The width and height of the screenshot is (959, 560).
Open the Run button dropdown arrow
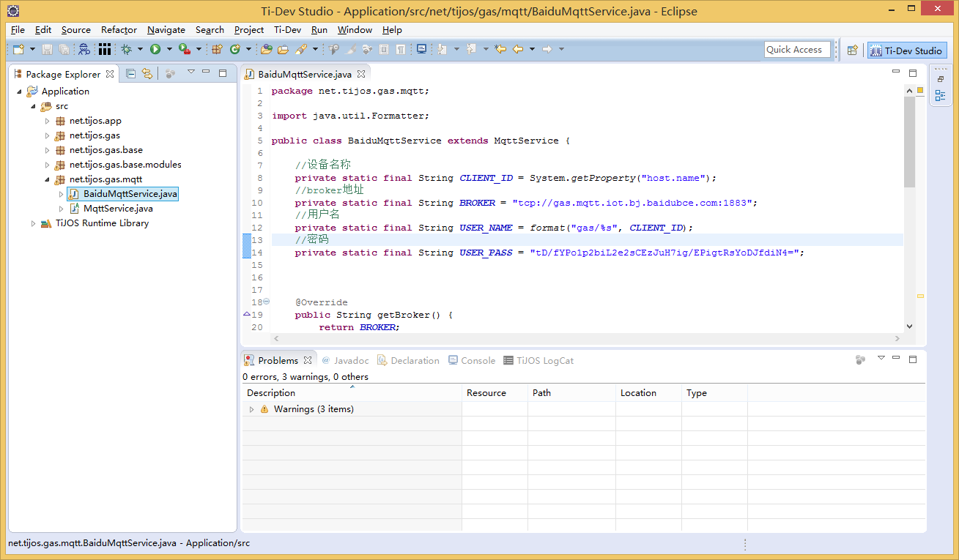pyautogui.click(x=169, y=49)
